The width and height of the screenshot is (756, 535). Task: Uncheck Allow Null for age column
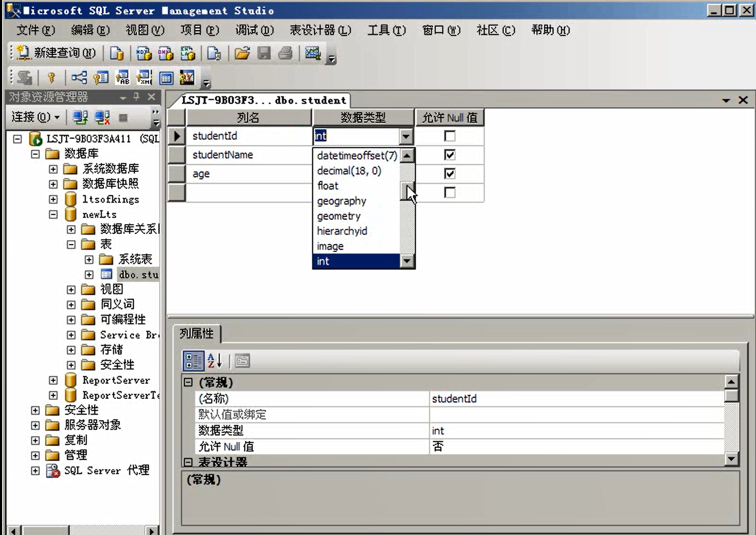(450, 174)
